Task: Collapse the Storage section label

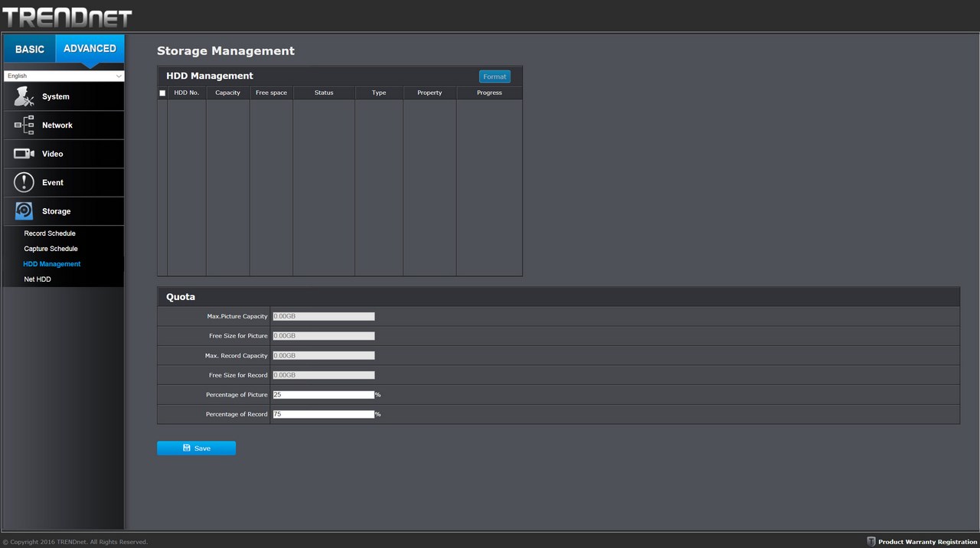Action: click(x=57, y=211)
